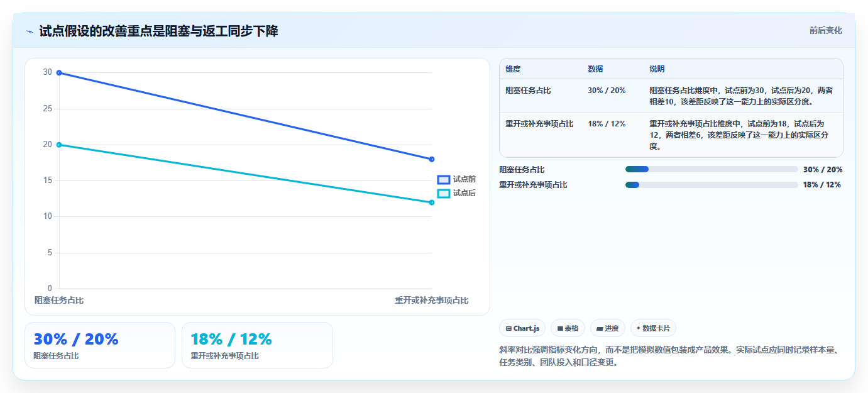This screenshot has width=868, height=393.
Task: Click the 试点后 cyan legend color box
Action: [x=444, y=194]
